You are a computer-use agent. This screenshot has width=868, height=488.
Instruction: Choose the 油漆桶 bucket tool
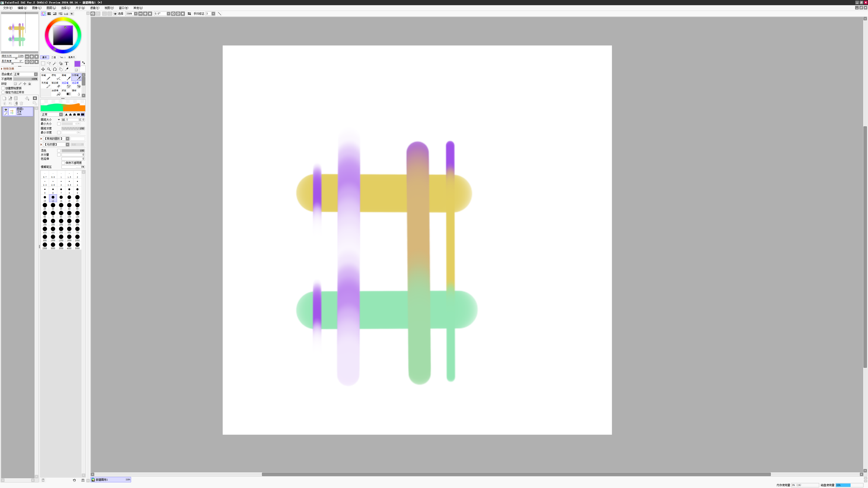[57, 93]
